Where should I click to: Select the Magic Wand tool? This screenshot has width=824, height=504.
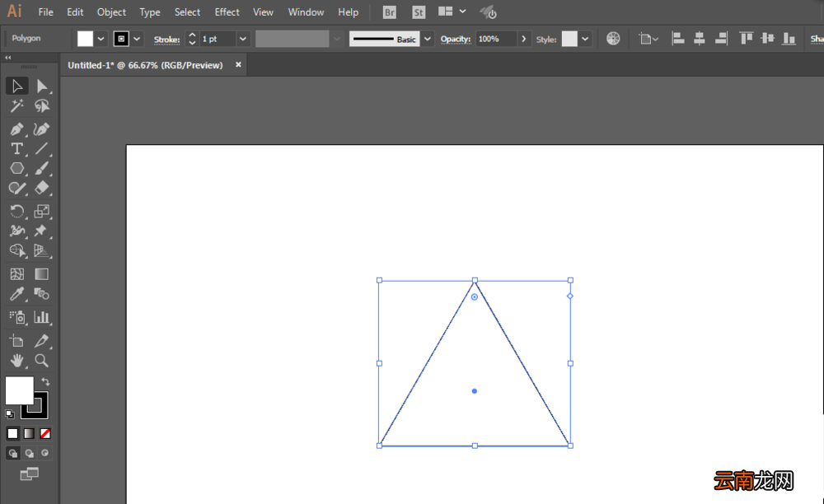[x=16, y=106]
